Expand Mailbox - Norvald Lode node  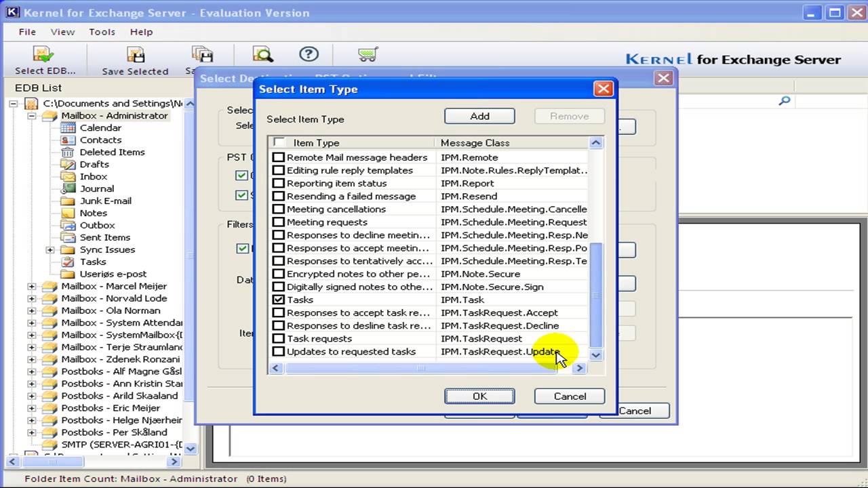pyautogui.click(x=32, y=299)
